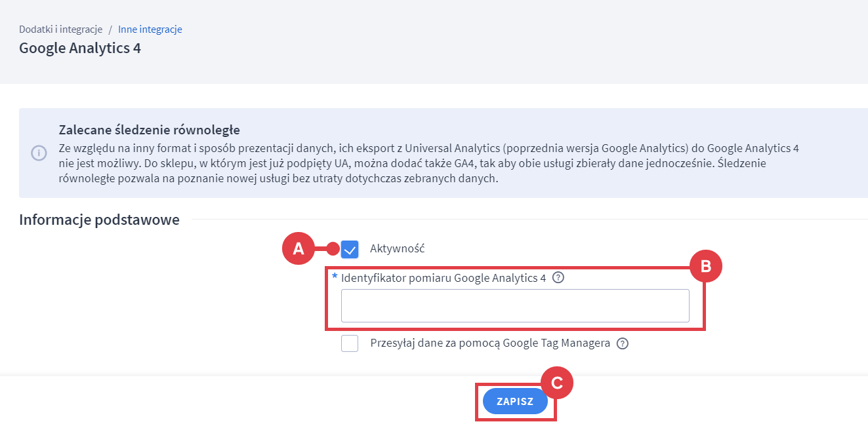Click the Identyfikator pomiaru Google Analytics 4 input field
This screenshot has height=426, width=868.
coord(515,305)
